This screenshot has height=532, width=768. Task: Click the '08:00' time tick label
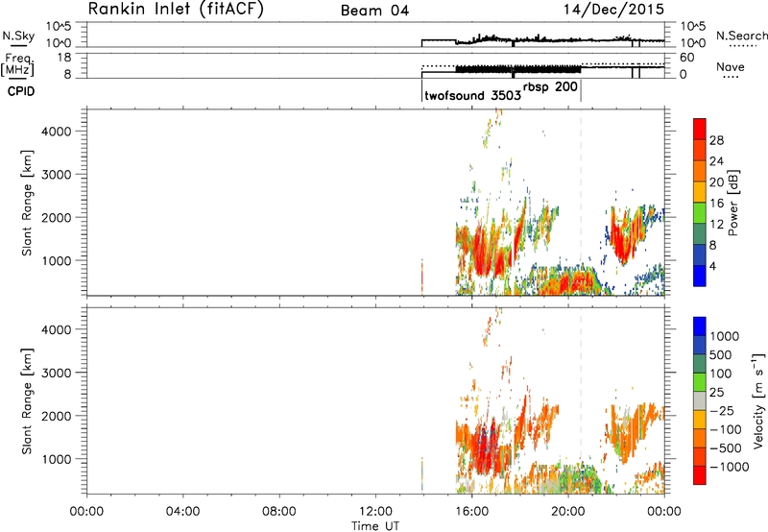pyautogui.click(x=278, y=512)
